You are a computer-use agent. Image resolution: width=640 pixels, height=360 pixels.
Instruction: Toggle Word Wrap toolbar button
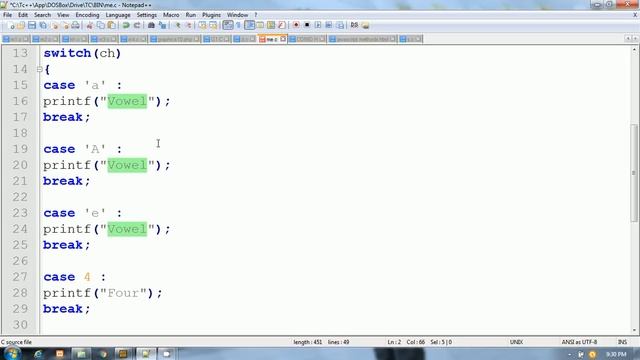coord(228,25)
